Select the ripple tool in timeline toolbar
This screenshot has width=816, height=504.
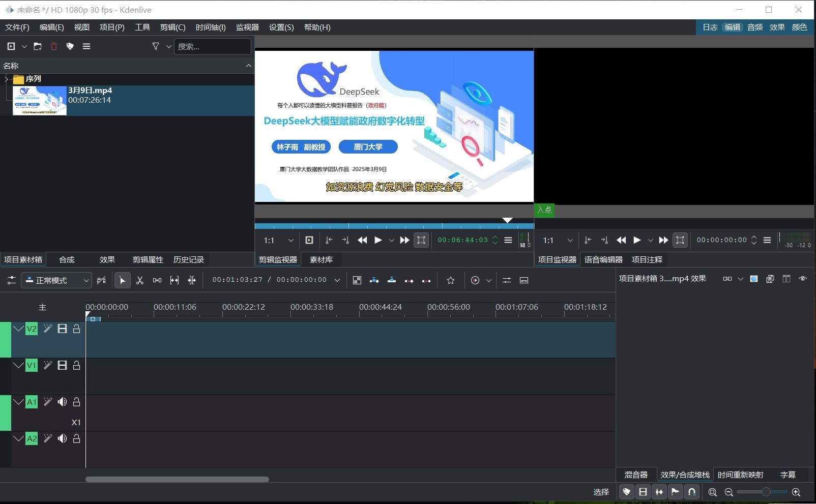tap(192, 280)
